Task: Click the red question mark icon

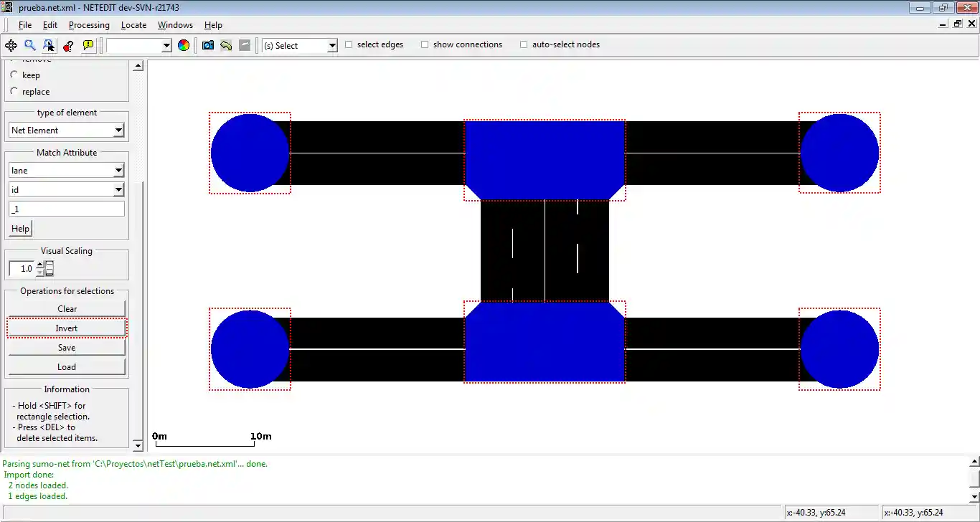Action: [68, 45]
